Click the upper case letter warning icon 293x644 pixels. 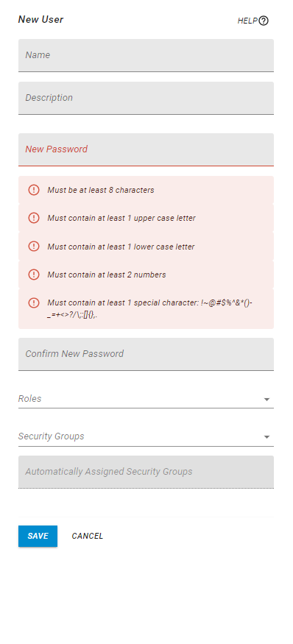coord(34,218)
